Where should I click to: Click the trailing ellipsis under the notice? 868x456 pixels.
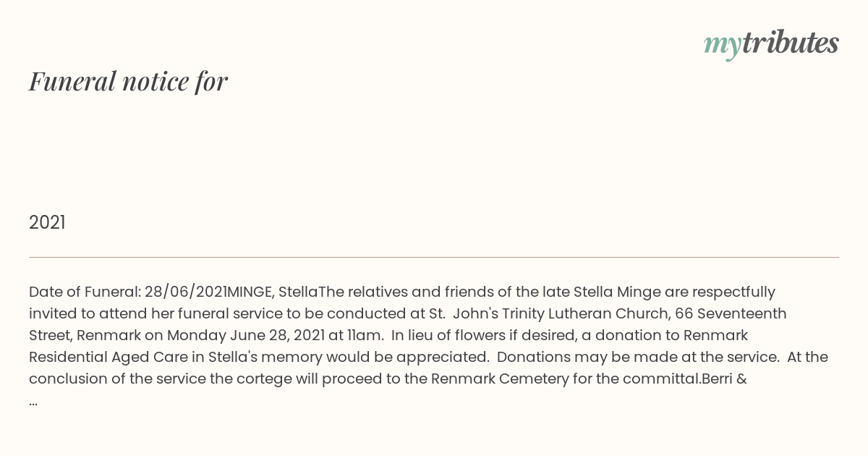33,400
